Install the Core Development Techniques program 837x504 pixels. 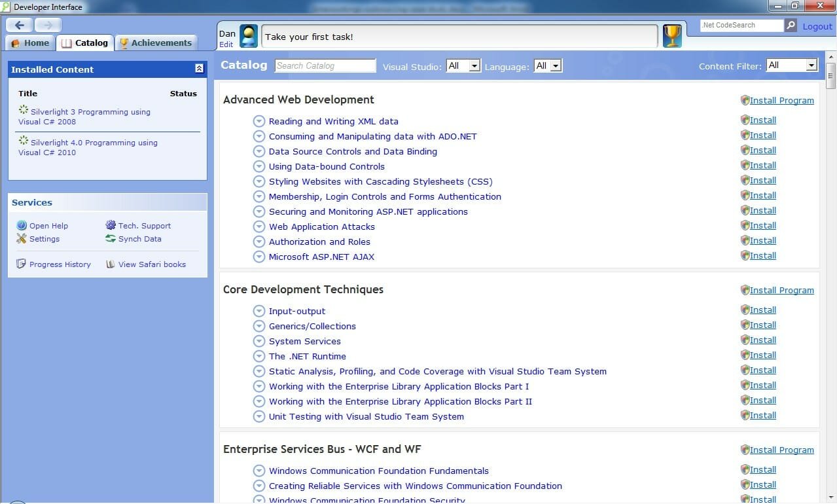pos(781,290)
